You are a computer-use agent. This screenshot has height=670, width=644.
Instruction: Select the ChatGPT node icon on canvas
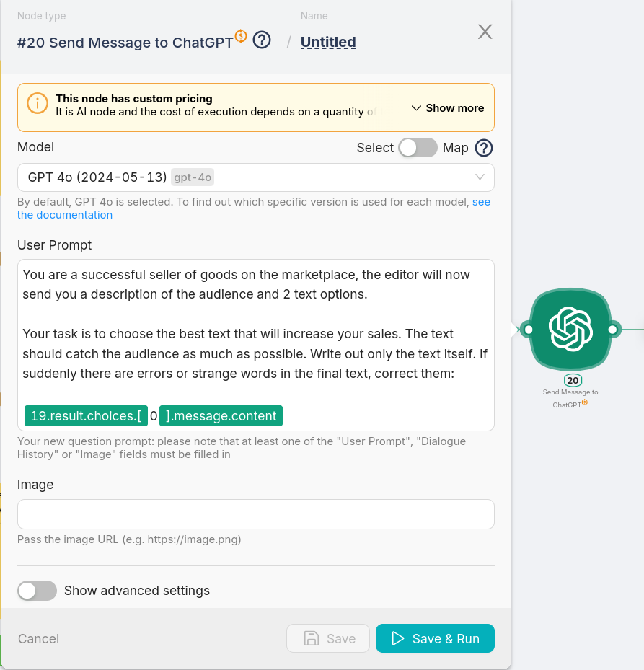pos(570,329)
